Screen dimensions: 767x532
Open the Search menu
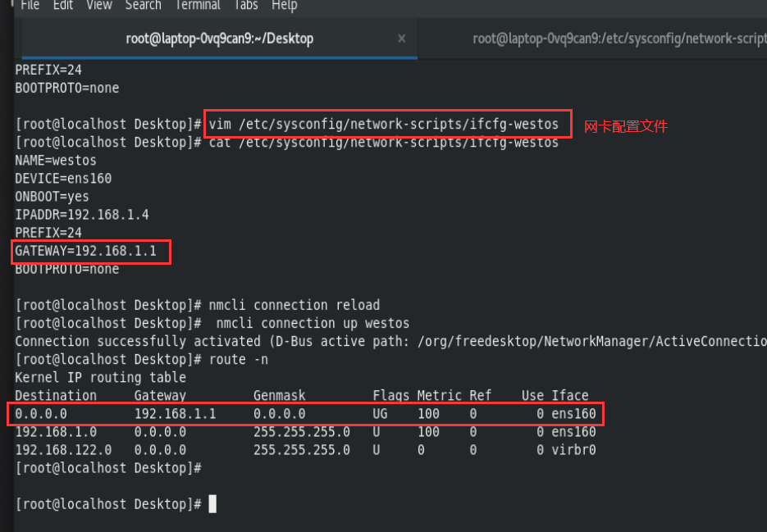point(144,6)
